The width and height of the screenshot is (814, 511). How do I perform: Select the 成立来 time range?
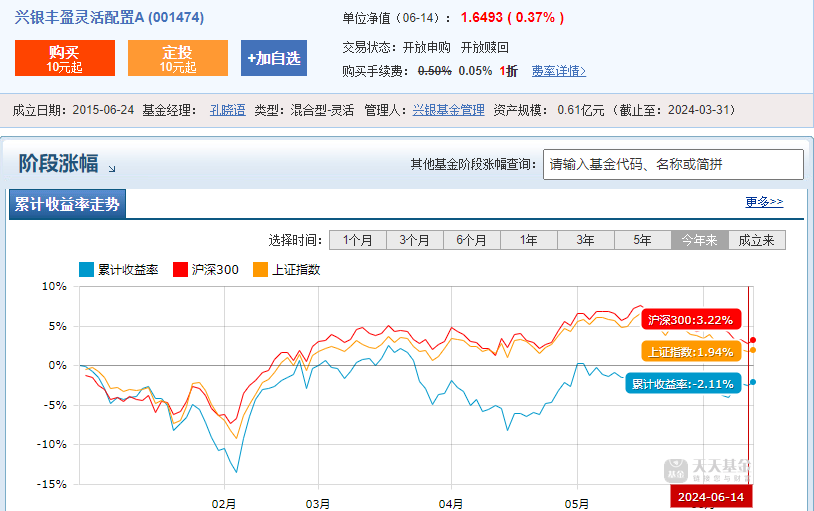pos(756,240)
